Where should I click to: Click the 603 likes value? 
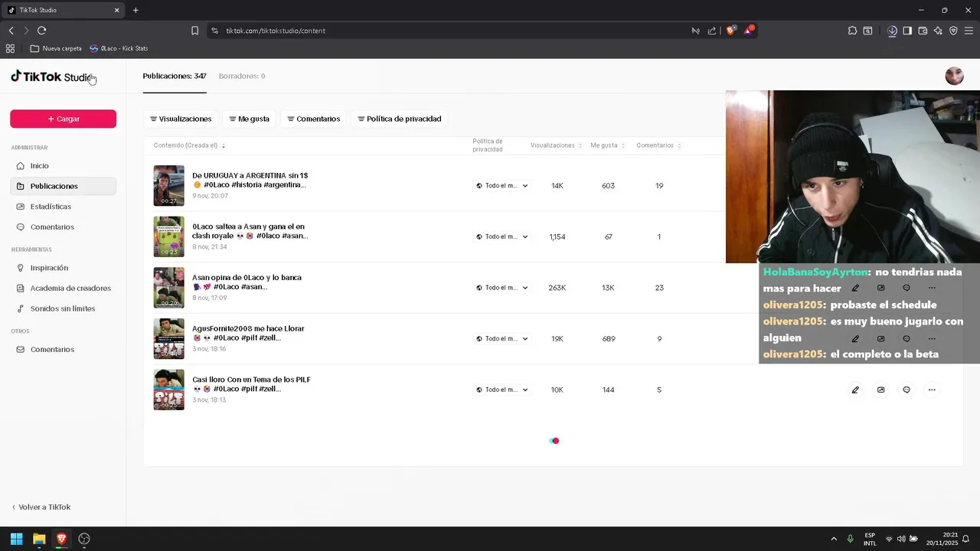click(608, 185)
